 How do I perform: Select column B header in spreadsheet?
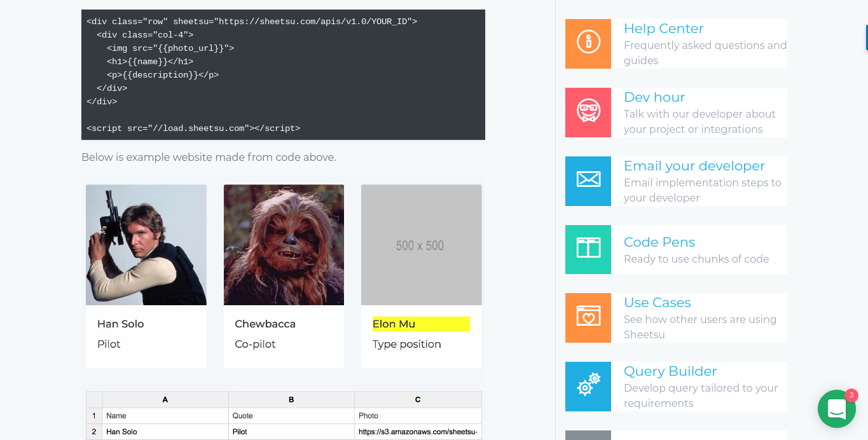pyautogui.click(x=291, y=399)
